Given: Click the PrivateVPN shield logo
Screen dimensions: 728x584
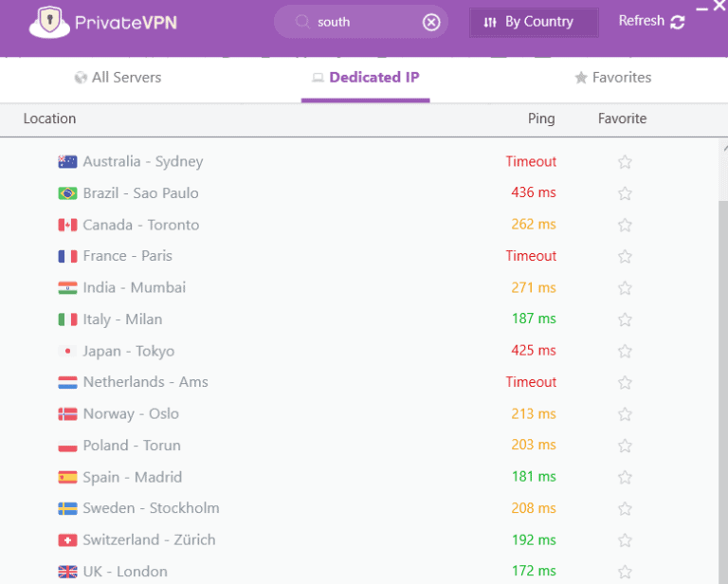Looking at the screenshot, I should (x=50, y=22).
